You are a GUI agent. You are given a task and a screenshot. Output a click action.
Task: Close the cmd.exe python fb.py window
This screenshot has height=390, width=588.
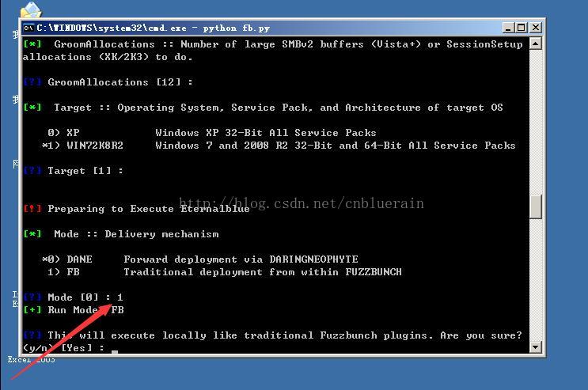tap(536, 28)
